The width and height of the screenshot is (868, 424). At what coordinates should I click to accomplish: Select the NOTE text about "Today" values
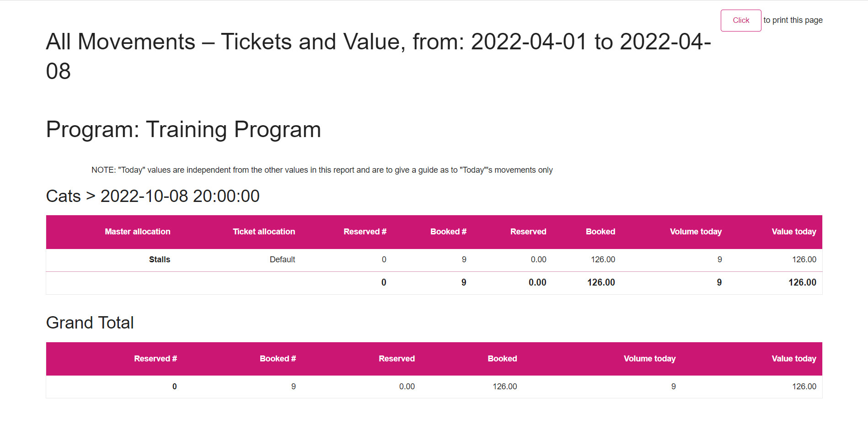tap(321, 170)
